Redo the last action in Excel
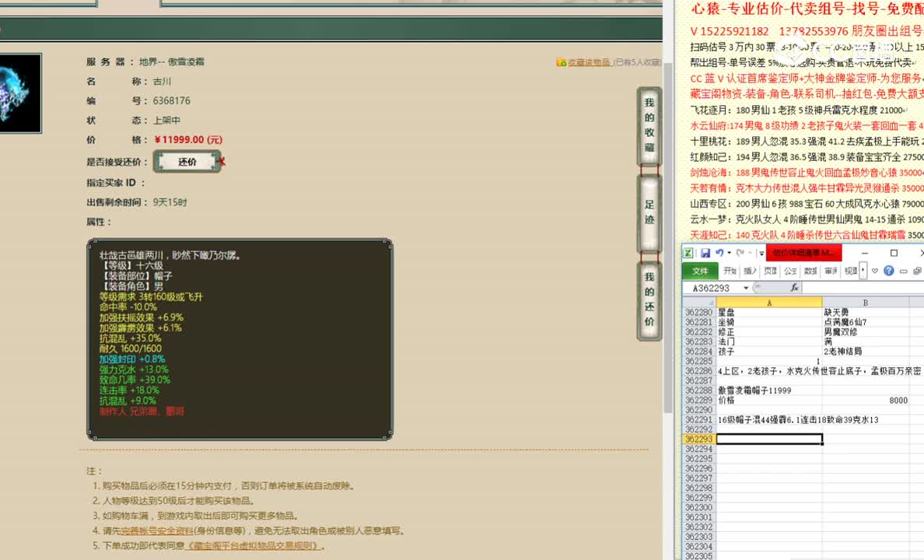924x560 pixels. [741, 254]
